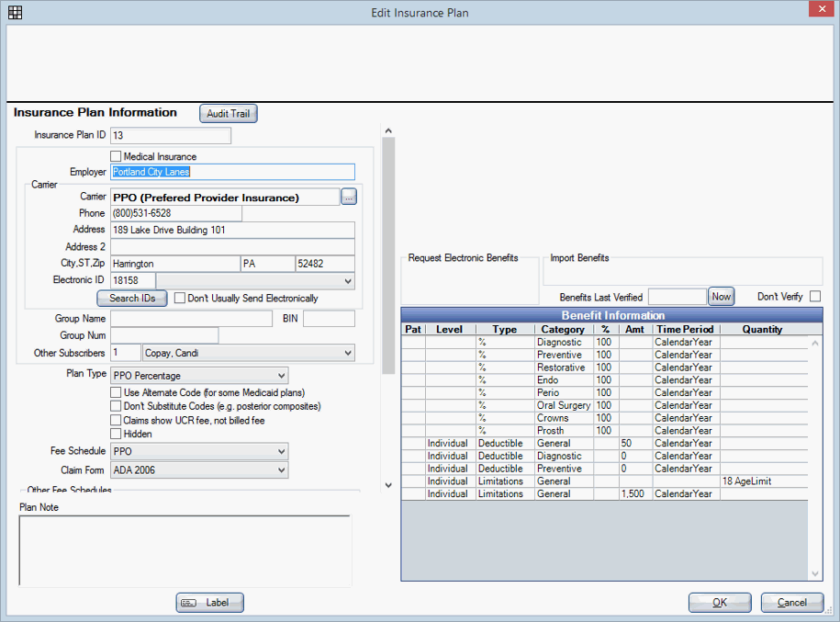The width and height of the screenshot is (840, 622).
Task: Select the Limitations row with 18 AgeLimit
Action: click(x=604, y=481)
